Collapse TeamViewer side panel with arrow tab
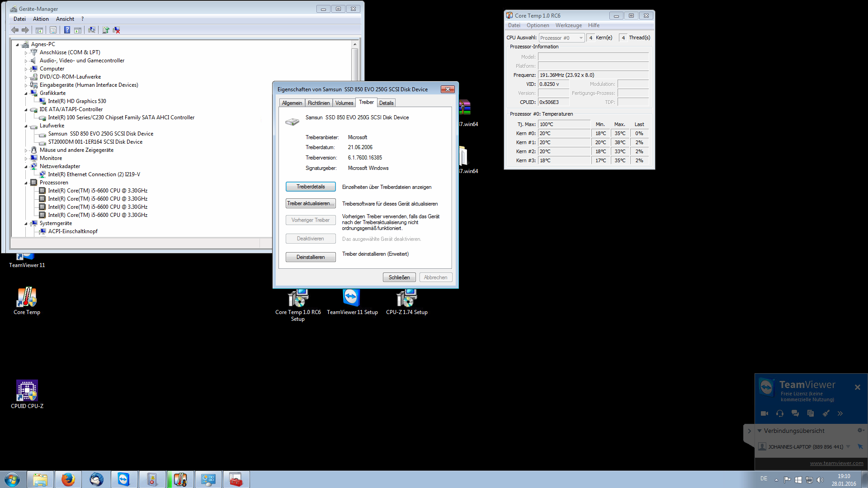This screenshot has height=488, width=868. coord(749,431)
